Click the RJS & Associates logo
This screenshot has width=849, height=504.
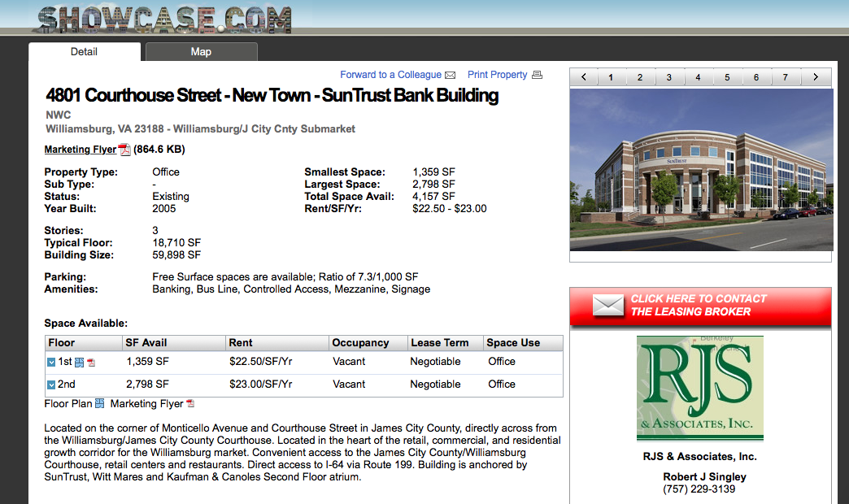[x=700, y=388]
